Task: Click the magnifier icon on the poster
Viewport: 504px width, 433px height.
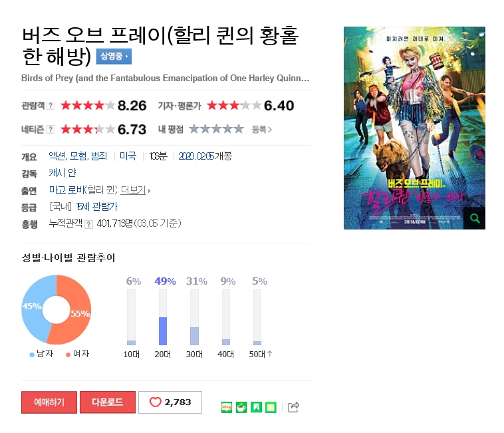Action: pos(475,218)
